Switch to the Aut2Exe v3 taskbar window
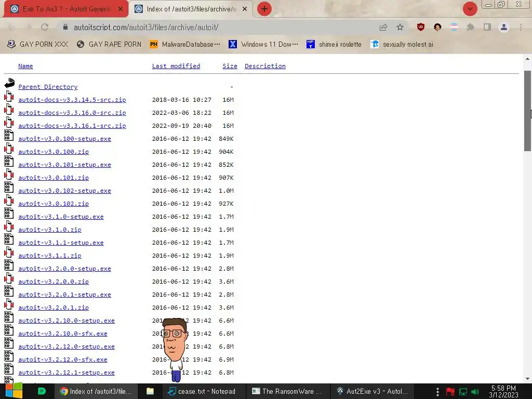The width and height of the screenshot is (532, 399). click(x=372, y=391)
